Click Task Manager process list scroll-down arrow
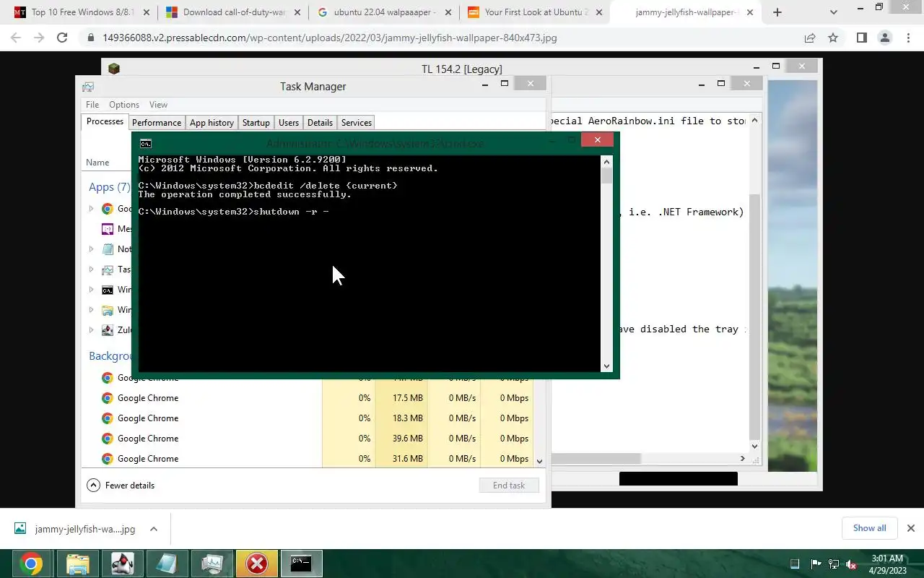This screenshot has width=924, height=578. [x=539, y=461]
